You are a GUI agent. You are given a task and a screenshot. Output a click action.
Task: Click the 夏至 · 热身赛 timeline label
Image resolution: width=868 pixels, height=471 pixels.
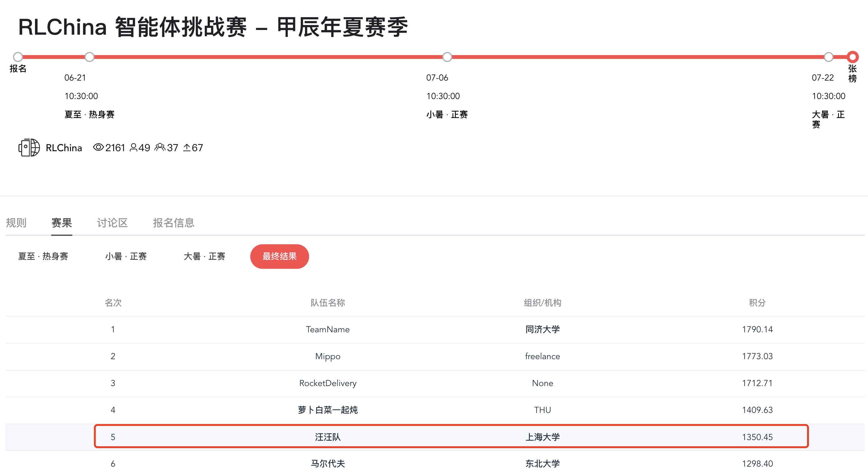pos(89,115)
